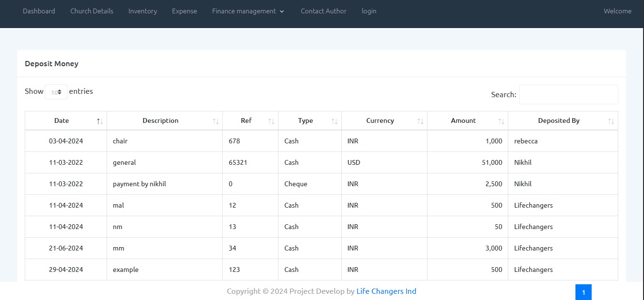Open the Dashboard menu item

pyautogui.click(x=39, y=11)
